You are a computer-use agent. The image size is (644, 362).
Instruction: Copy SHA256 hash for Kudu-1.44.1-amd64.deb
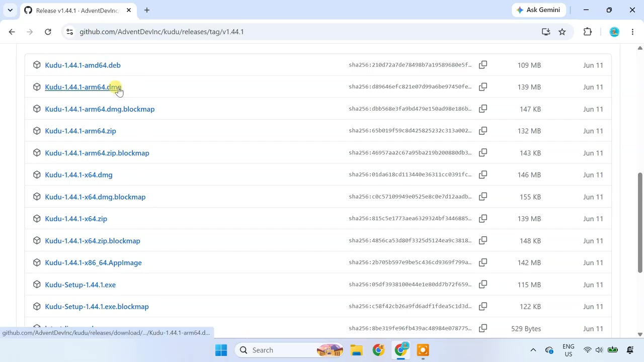483,65
